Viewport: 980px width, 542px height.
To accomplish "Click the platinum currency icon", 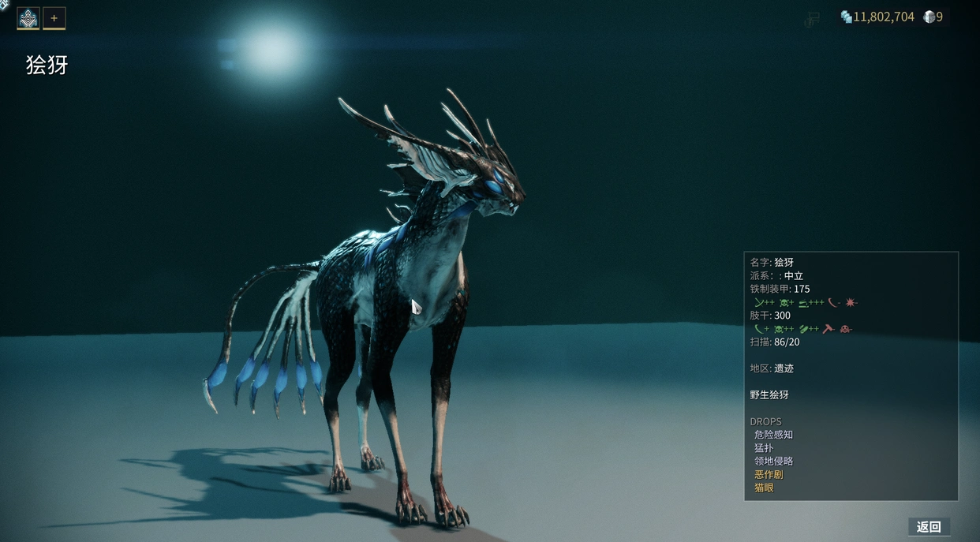I will click(x=929, y=17).
